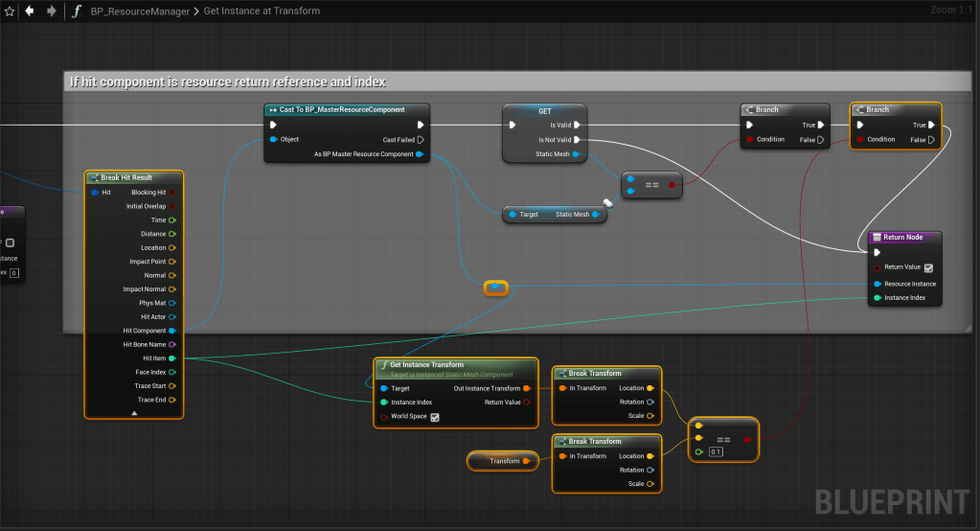Click the Hit Item output pin

(x=171, y=358)
